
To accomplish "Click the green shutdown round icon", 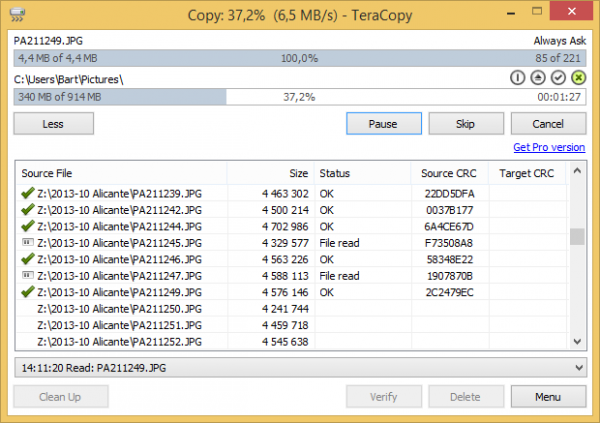I will pos(578,78).
